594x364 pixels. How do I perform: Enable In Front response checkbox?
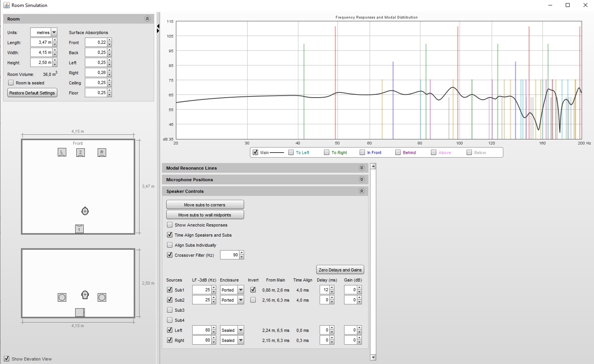click(362, 152)
